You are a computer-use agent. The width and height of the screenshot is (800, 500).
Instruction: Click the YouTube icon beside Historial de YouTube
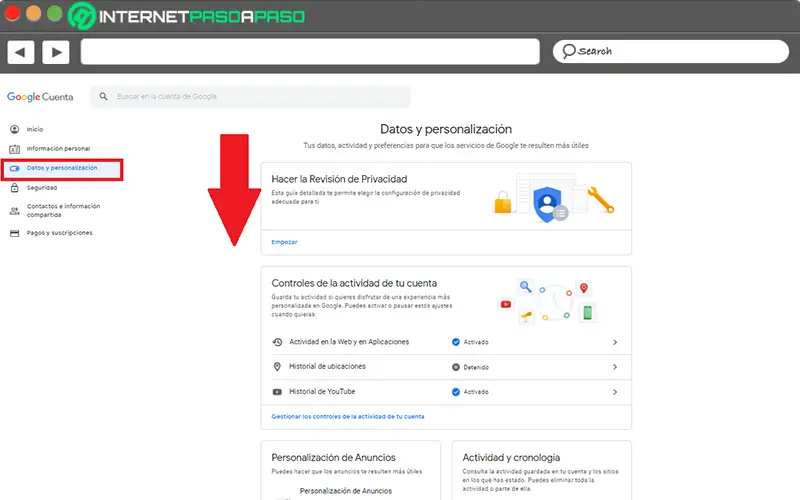tap(277, 392)
